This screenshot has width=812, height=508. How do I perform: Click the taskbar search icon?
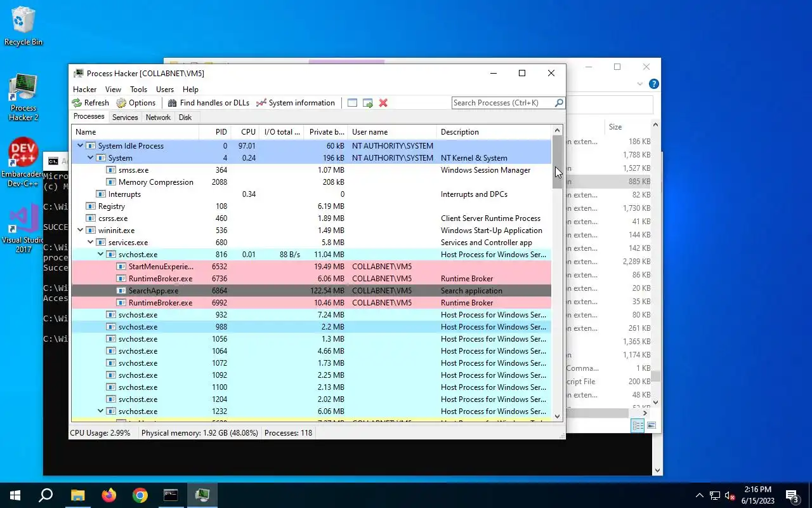pos(46,495)
